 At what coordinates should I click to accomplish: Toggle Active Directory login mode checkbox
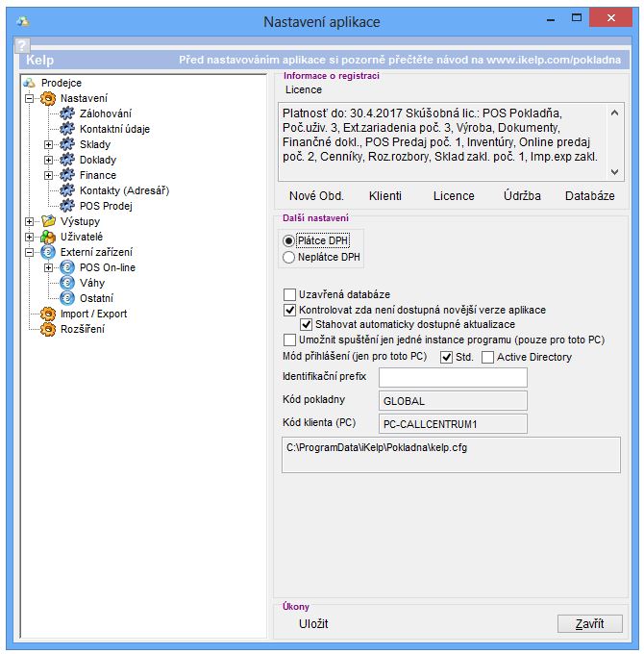click(x=488, y=358)
